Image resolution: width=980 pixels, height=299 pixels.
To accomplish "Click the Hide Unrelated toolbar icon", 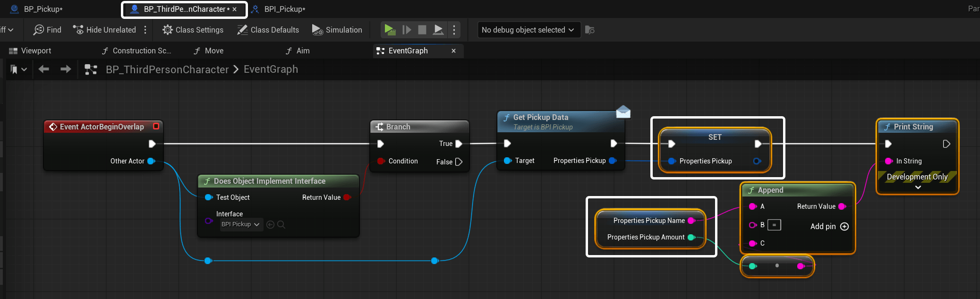I will pyautogui.click(x=78, y=30).
